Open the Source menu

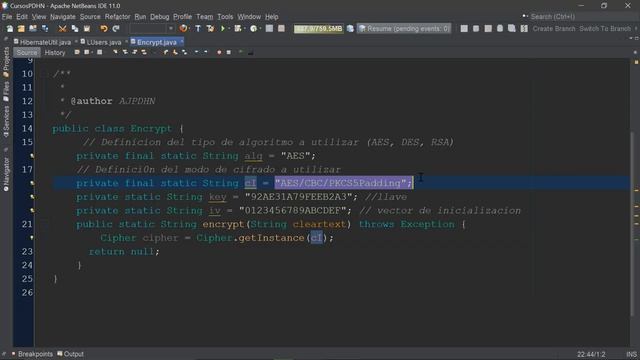[x=90, y=17]
